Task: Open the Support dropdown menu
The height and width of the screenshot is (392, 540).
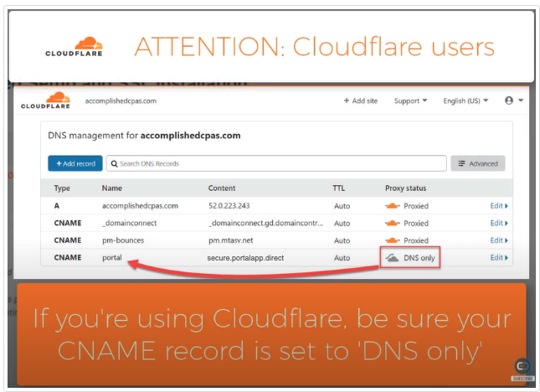Action: pos(410,101)
